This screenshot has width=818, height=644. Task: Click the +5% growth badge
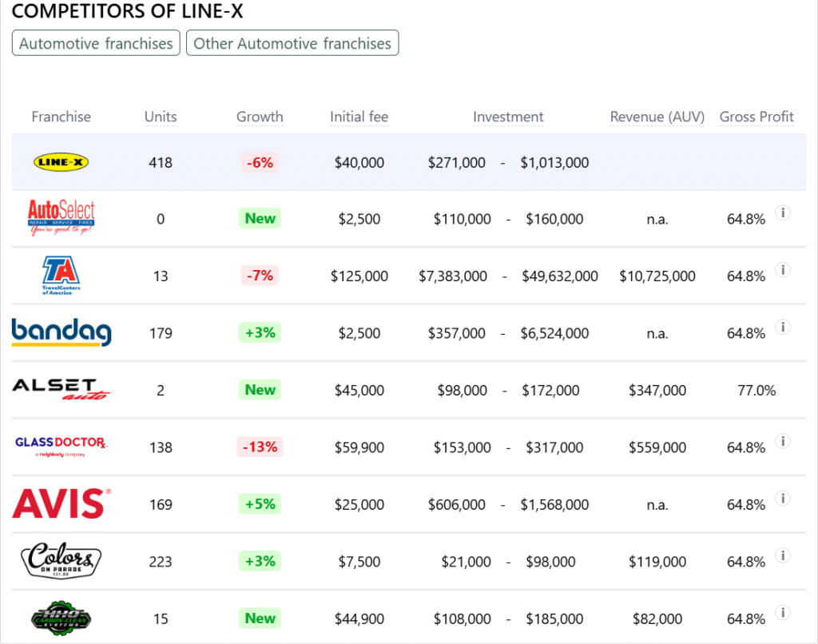pyautogui.click(x=260, y=504)
